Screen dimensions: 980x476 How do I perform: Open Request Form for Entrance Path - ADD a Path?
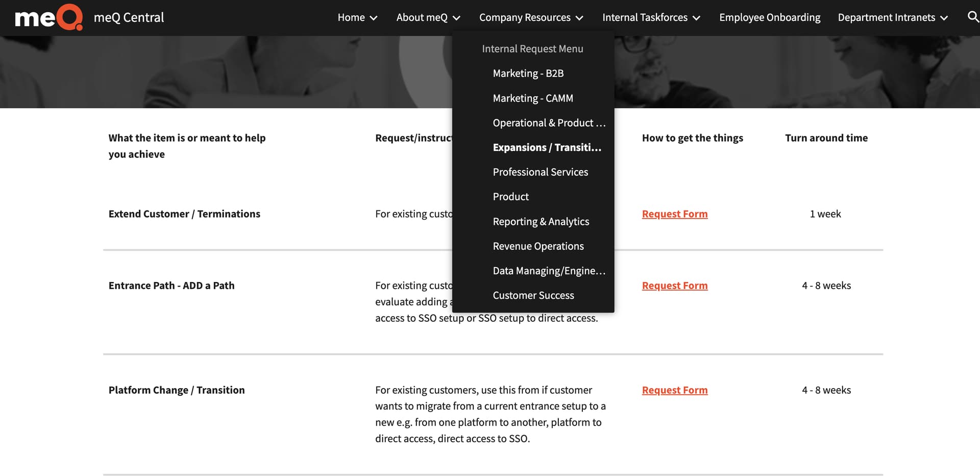675,285
